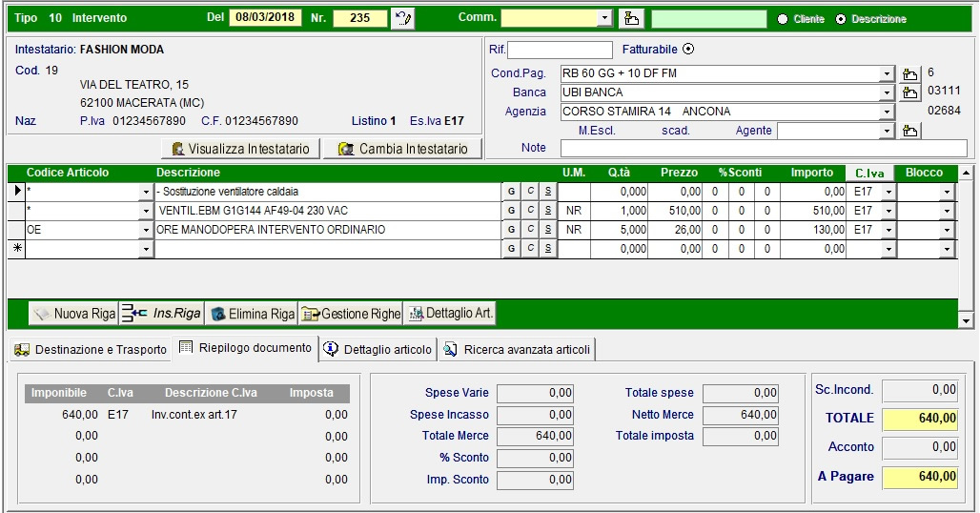This screenshot has height=513, width=980.
Task: Open article code dropdown on new empty row
Action: [x=146, y=249]
